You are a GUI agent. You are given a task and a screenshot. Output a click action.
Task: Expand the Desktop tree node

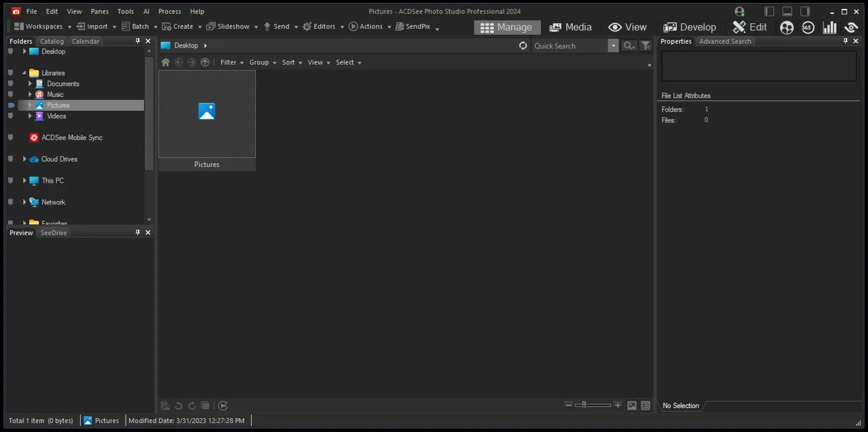[25, 51]
